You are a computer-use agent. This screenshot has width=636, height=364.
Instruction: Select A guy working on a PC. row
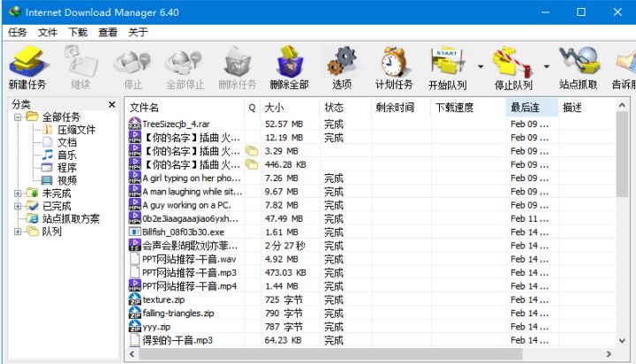[370, 205]
